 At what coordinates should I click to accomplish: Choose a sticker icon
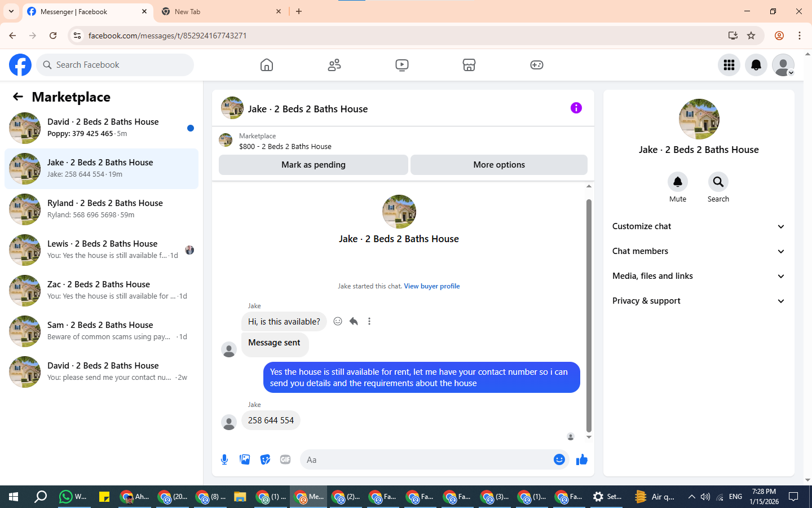pyautogui.click(x=265, y=459)
